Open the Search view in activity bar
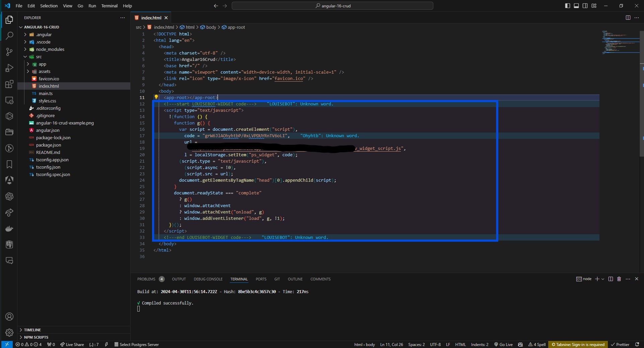This screenshot has width=644, height=348. (9, 35)
